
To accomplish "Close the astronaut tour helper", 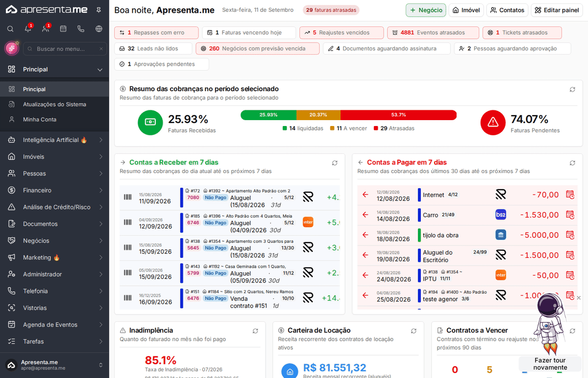I will (x=579, y=298).
